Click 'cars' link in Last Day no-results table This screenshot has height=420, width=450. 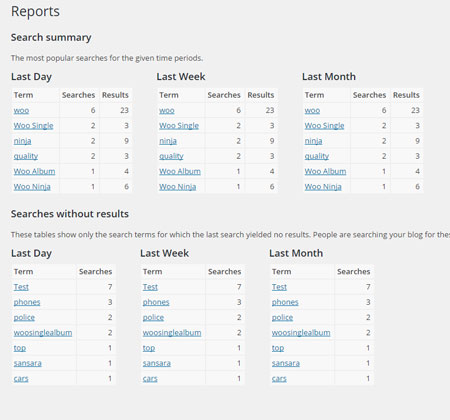21,379
